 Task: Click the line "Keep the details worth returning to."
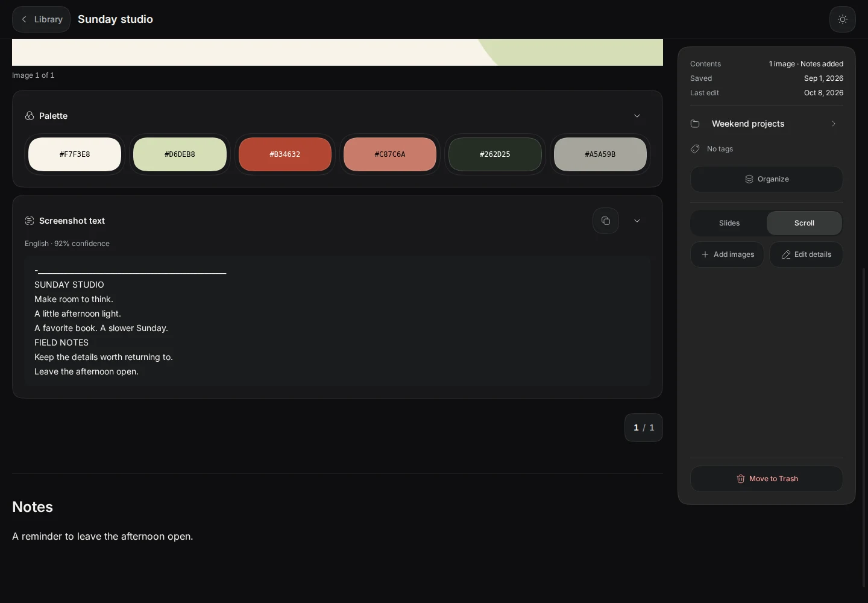[104, 357]
